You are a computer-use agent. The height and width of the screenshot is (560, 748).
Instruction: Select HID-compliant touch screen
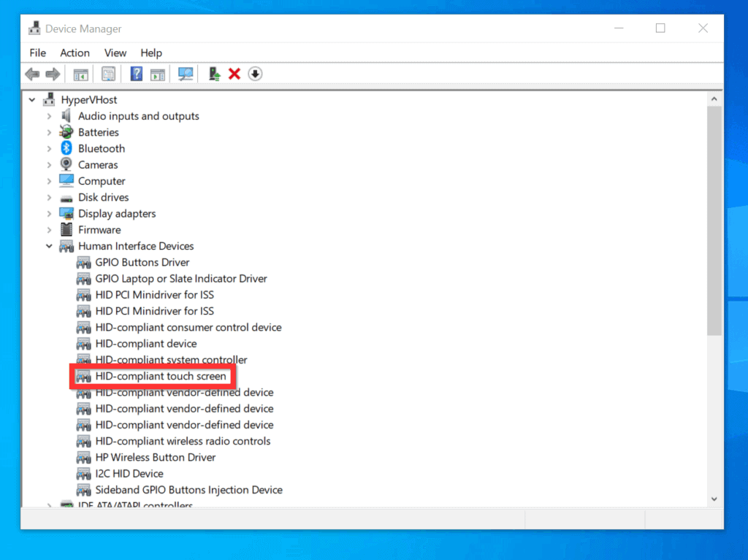pos(161,376)
